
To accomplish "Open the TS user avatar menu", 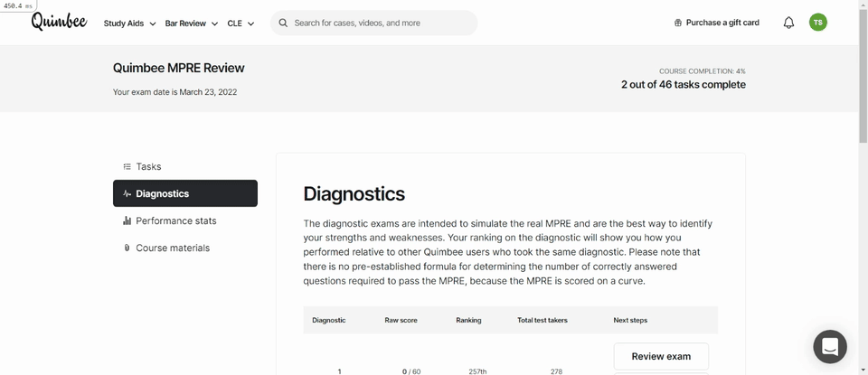I will point(818,23).
